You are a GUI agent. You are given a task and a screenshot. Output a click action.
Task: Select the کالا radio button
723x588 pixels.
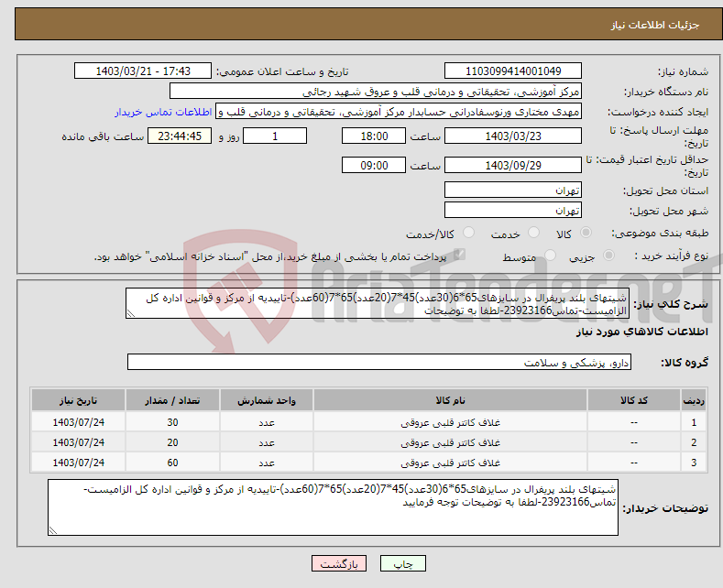click(x=586, y=233)
